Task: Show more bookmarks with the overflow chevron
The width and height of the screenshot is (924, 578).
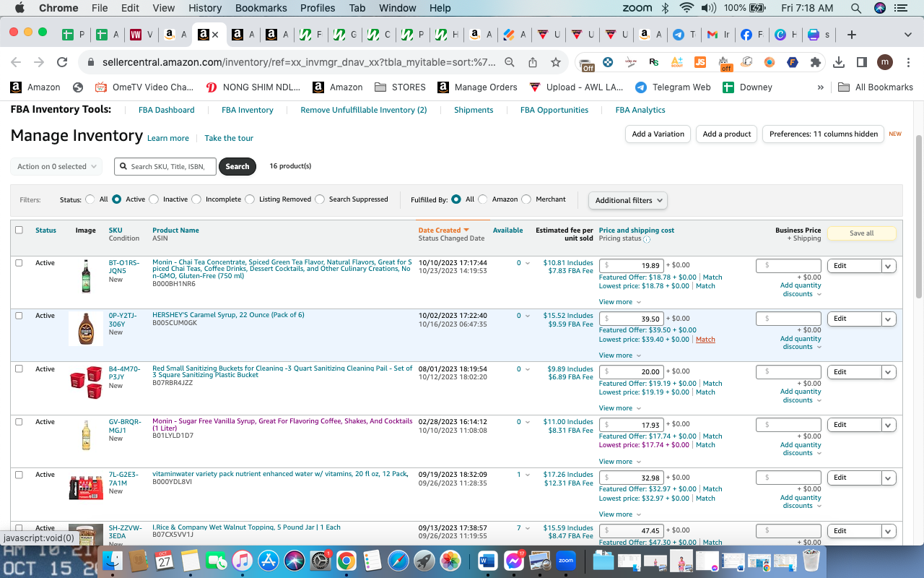Action: (x=820, y=87)
